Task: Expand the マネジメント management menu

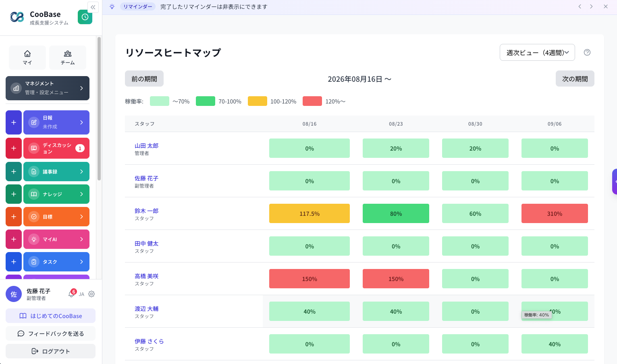Action: (48, 88)
